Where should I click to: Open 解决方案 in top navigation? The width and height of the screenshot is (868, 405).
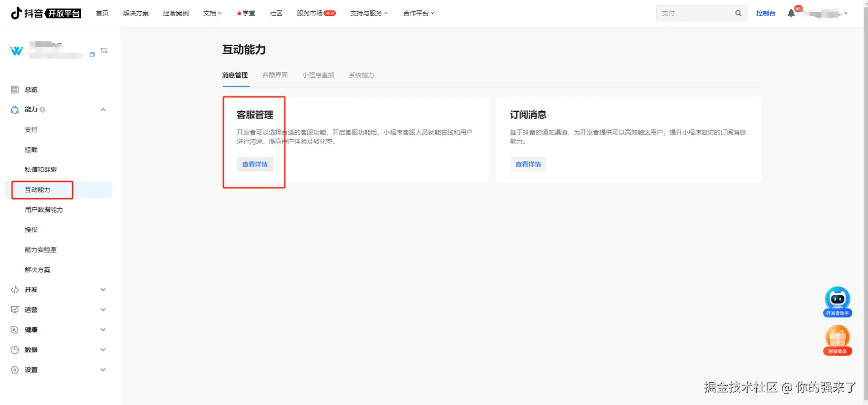click(136, 13)
